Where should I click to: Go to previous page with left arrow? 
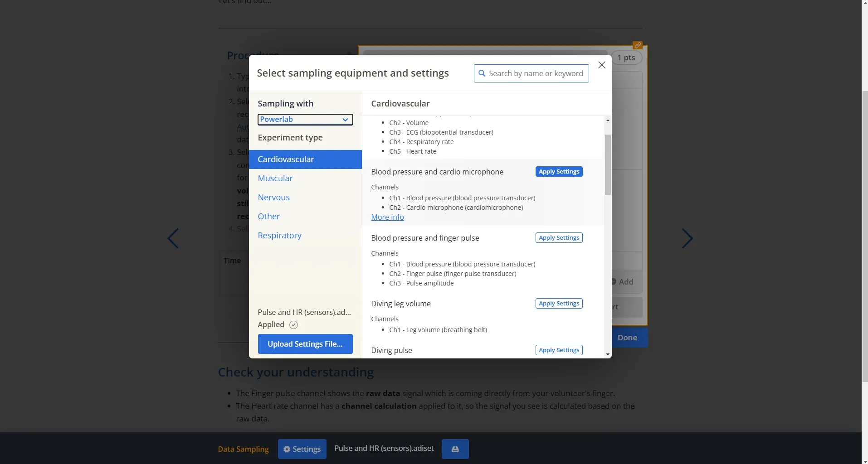pyautogui.click(x=173, y=238)
